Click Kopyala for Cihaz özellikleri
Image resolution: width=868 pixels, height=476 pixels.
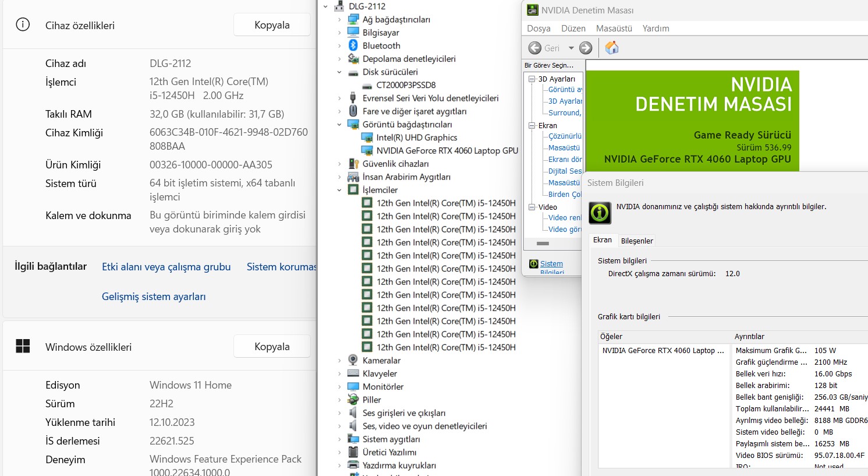click(272, 25)
